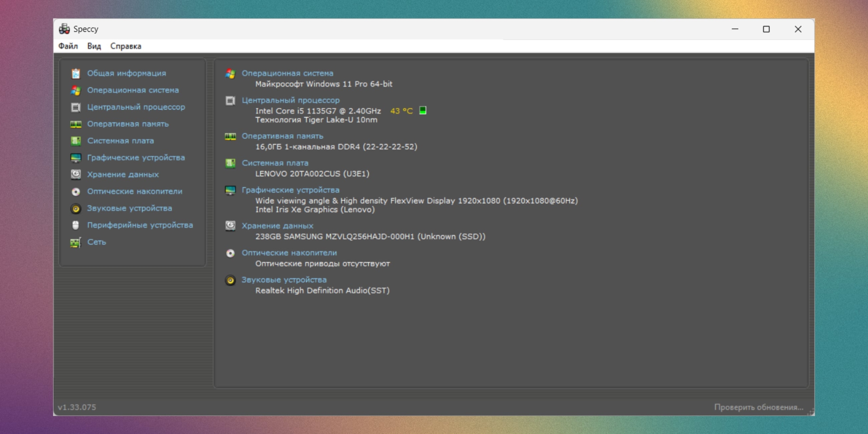Open the Файл menu
The image size is (868, 434).
pyautogui.click(x=68, y=46)
